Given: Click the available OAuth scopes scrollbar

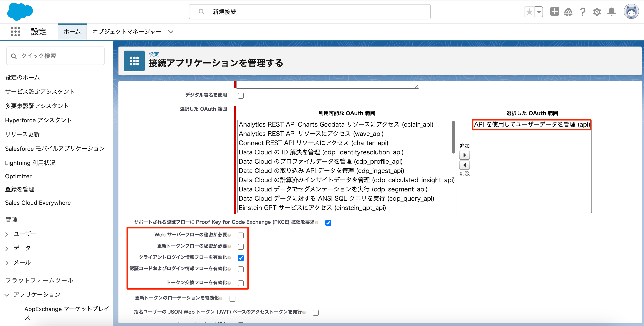Looking at the screenshot, I should point(453,137).
